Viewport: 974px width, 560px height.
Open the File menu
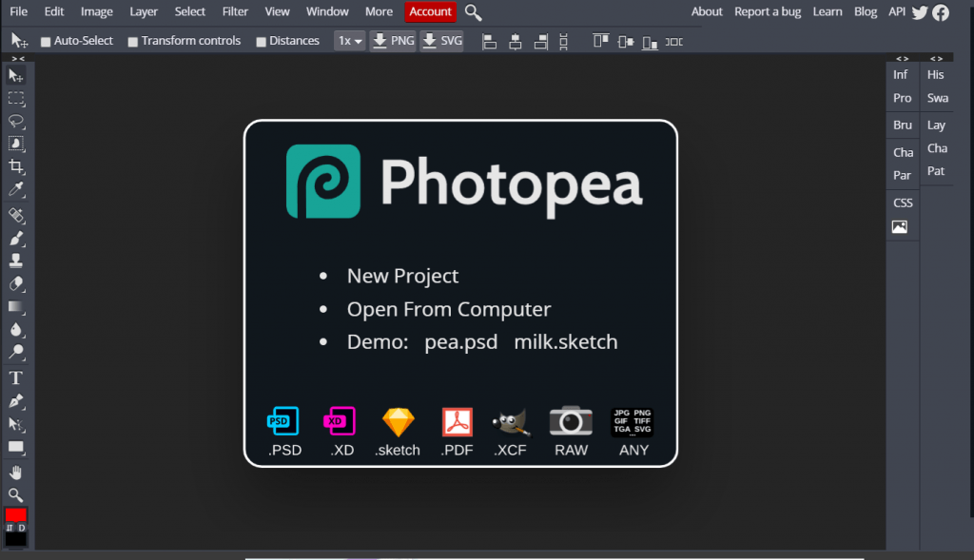pyautogui.click(x=19, y=11)
